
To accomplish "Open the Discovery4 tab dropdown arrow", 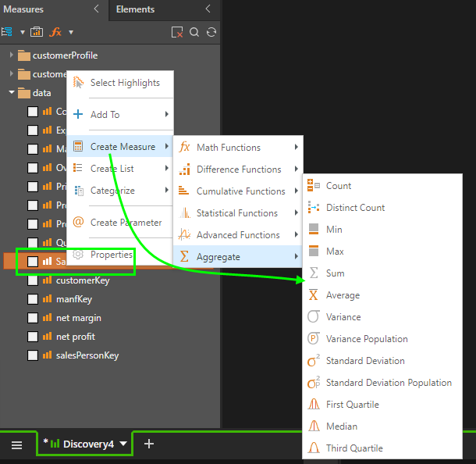I will (x=123, y=444).
